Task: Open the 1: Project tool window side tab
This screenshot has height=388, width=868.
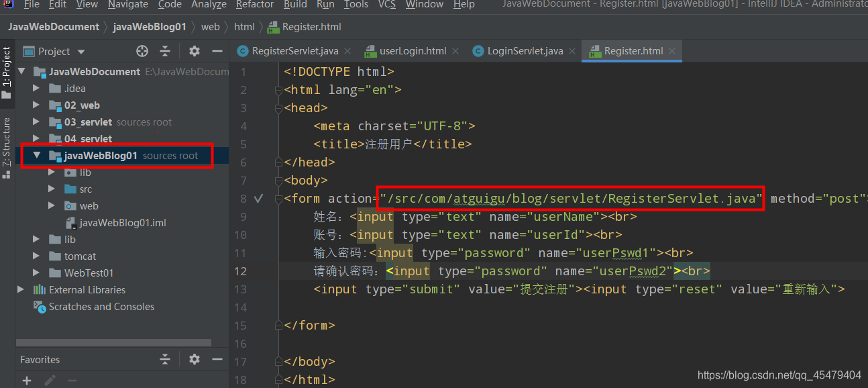Action: [x=7, y=72]
